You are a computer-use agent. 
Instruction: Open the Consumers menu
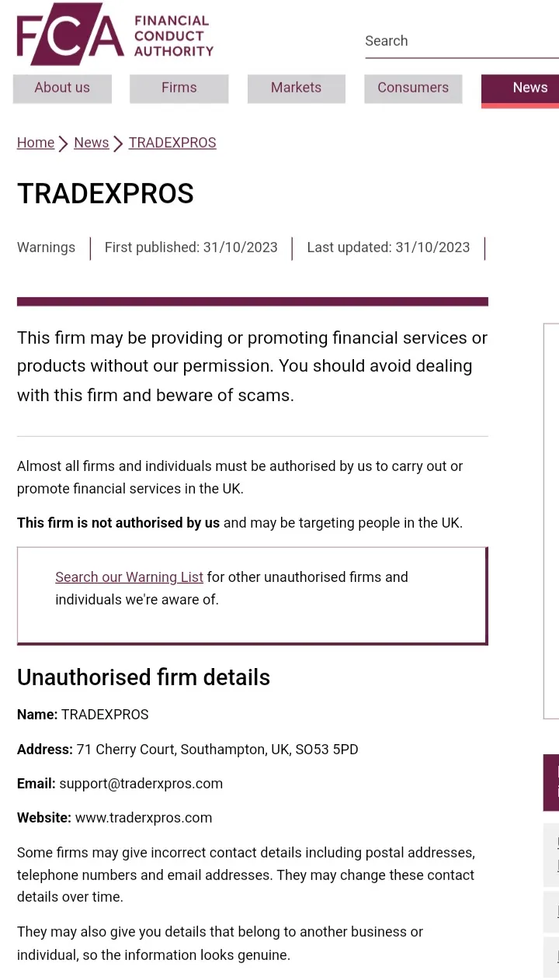[413, 88]
